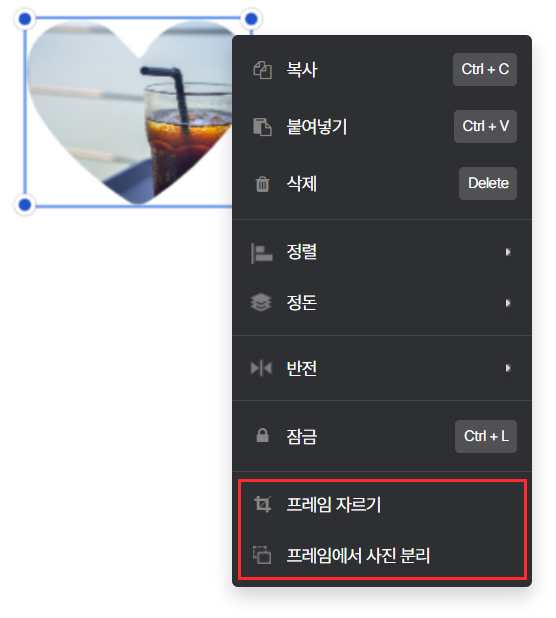556x618 pixels.
Task: Expand the 정돈 submenu arrow
Action: [508, 303]
